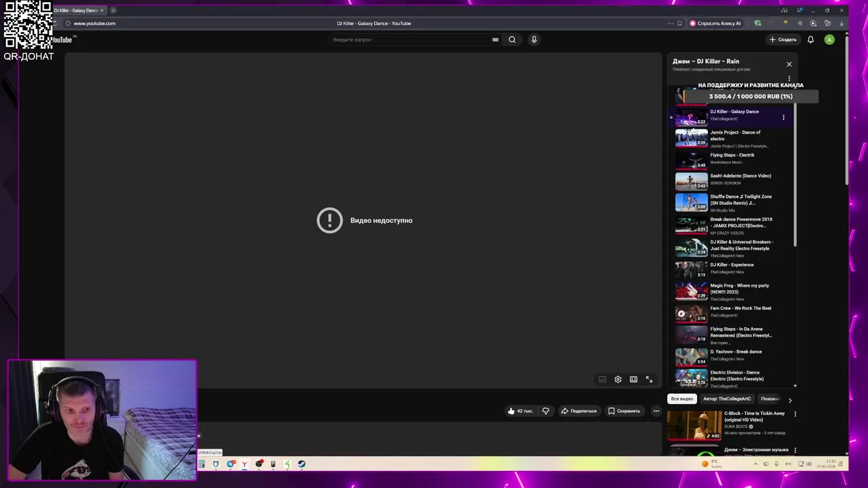Image resolution: width=868 pixels, height=488 pixels.
Task: Show hidden tray icons chevron
Action: (755, 464)
